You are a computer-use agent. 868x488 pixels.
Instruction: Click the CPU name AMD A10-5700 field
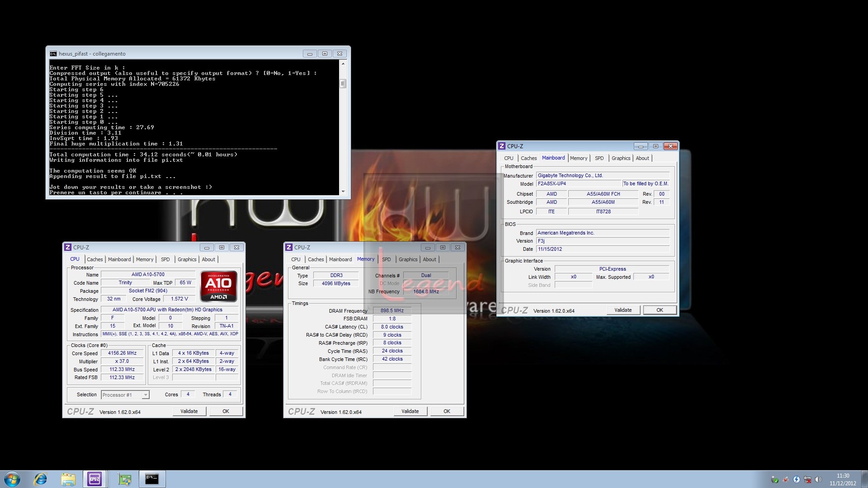pyautogui.click(x=148, y=275)
